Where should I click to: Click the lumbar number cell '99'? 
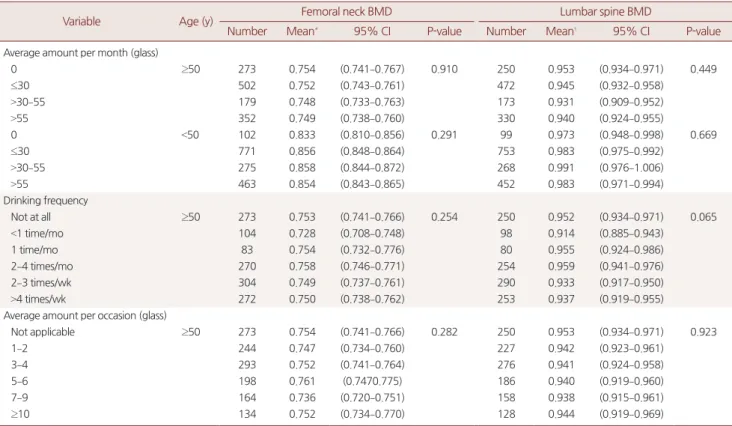coord(506,135)
